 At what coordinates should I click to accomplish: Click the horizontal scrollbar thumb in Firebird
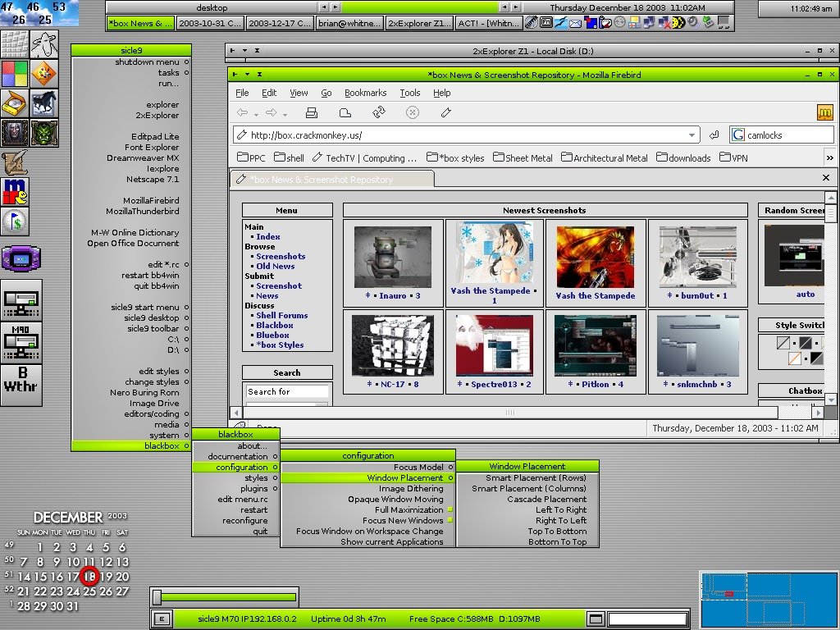point(510,413)
